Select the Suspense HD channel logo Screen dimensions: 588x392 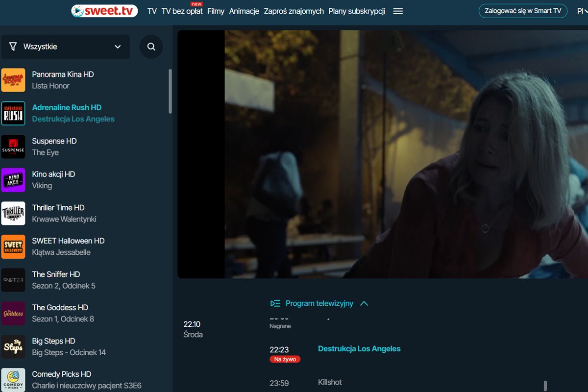[13, 147]
